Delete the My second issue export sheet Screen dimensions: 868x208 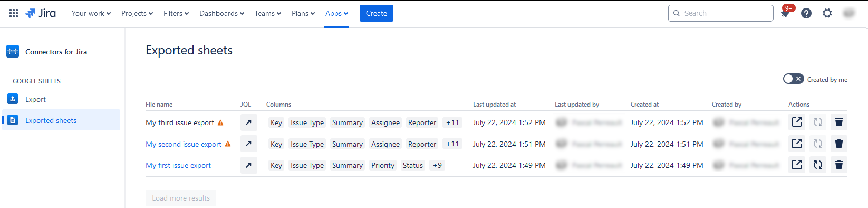(839, 144)
